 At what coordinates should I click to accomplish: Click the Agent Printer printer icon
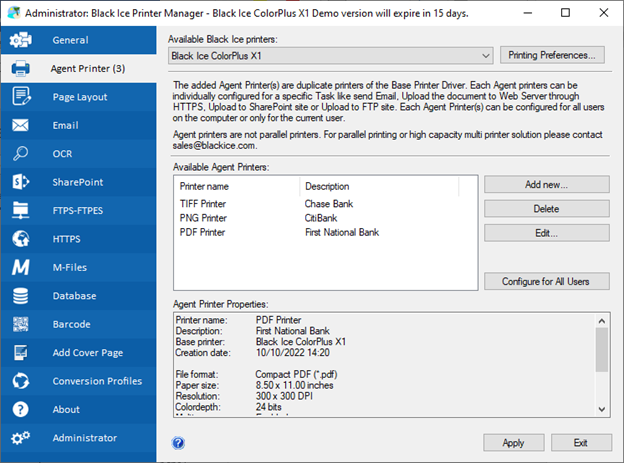[x=20, y=68]
